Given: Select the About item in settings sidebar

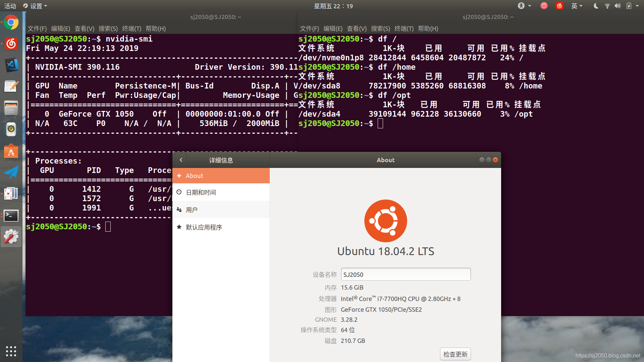Looking at the screenshot, I should [221, 176].
